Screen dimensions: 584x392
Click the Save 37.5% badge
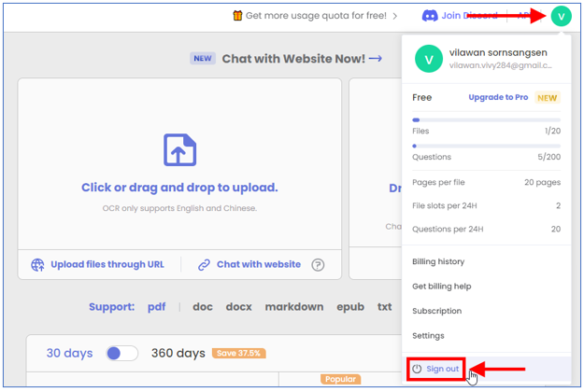(238, 354)
